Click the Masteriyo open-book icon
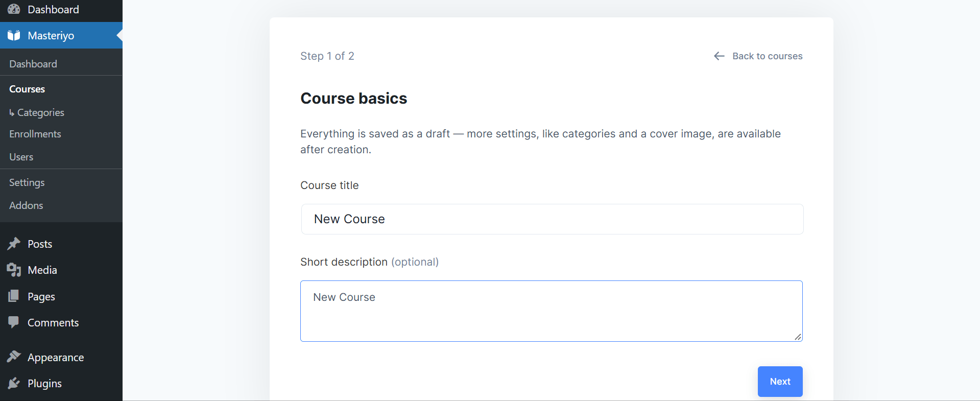980x401 pixels. pos(14,35)
